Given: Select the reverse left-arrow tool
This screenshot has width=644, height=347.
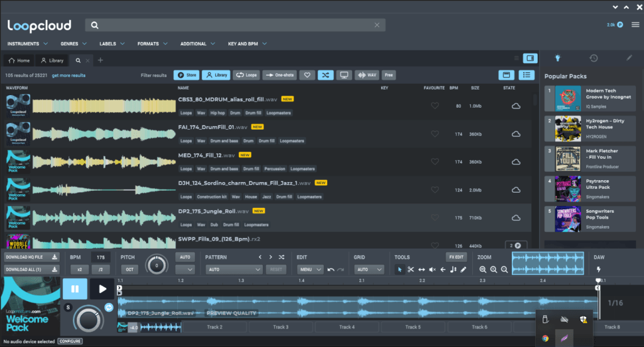Looking at the screenshot, I should point(443,270).
